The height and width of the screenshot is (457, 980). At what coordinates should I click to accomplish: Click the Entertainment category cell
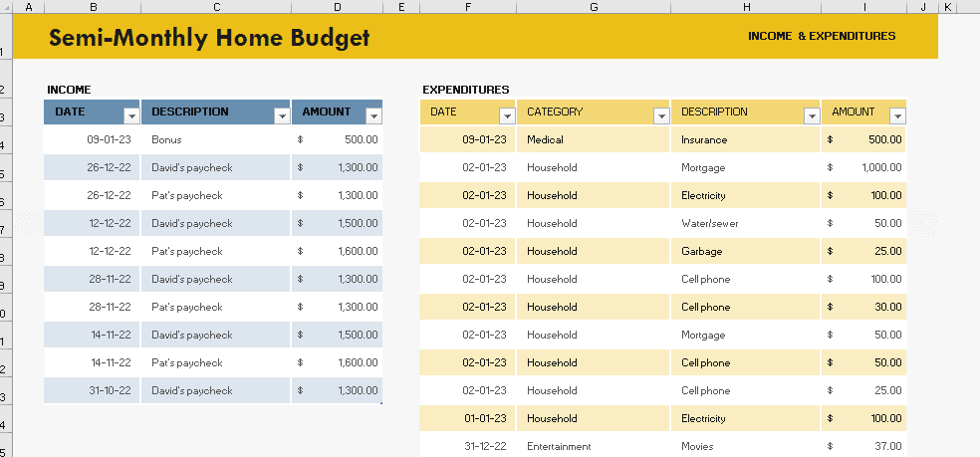[559, 446]
